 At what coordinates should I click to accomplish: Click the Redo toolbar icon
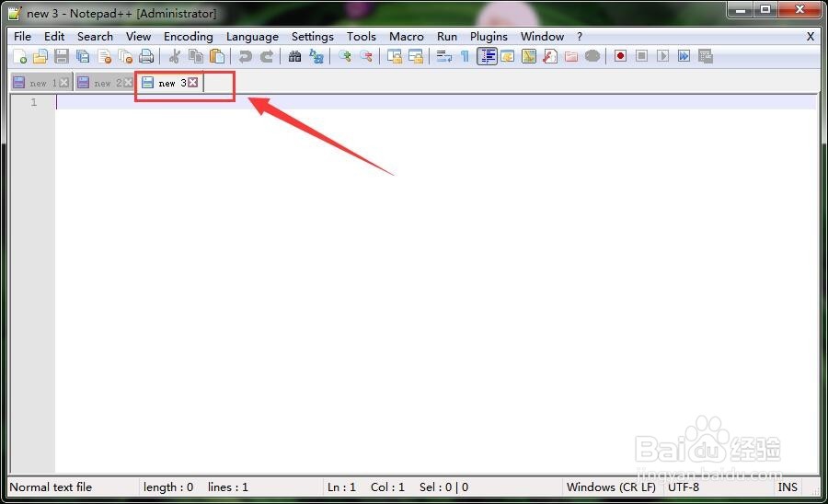point(267,56)
